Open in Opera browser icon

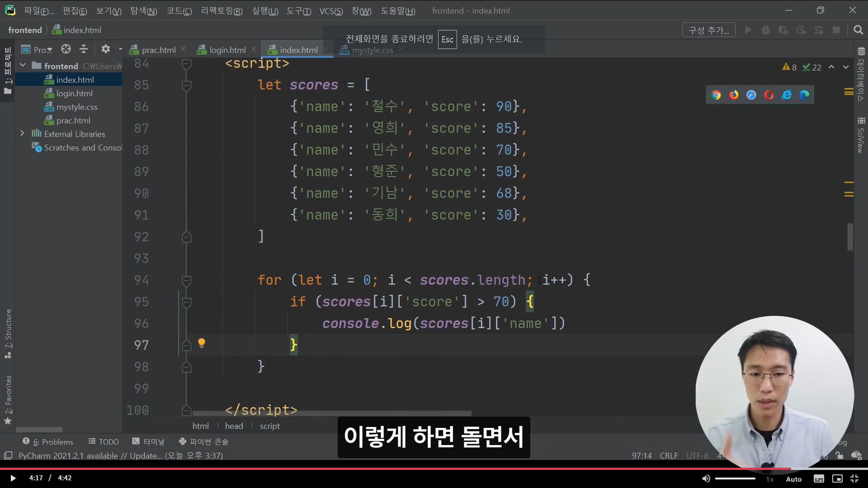pyautogui.click(x=769, y=95)
